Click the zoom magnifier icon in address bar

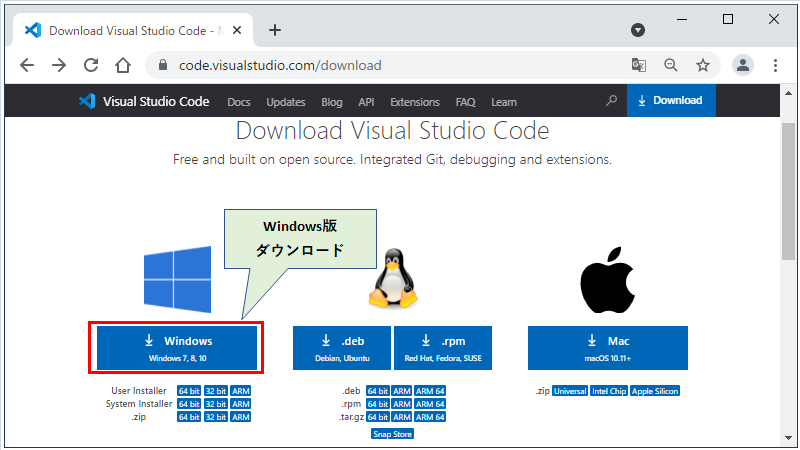tap(671, 66)
